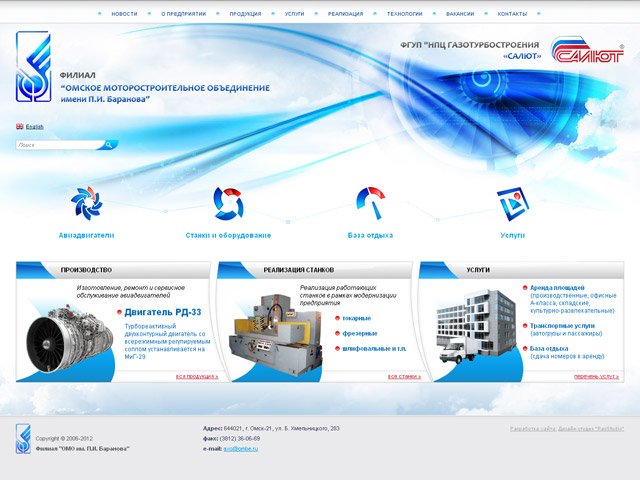This screenshot has width=640, height=480.
Task: Open the Станки и оборудование label link
Action: click(x=228, y=236)
